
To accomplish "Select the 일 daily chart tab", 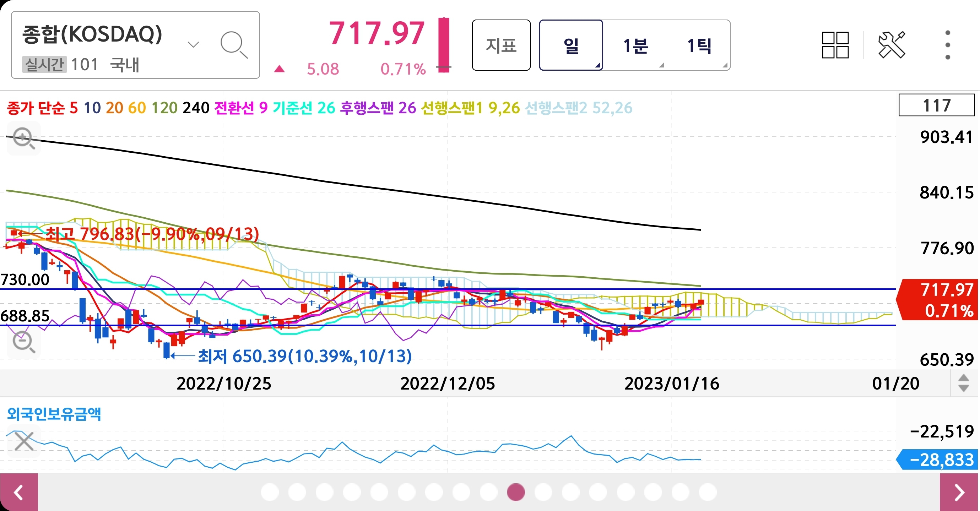I will pyautogui.click(x=571, y=45).
